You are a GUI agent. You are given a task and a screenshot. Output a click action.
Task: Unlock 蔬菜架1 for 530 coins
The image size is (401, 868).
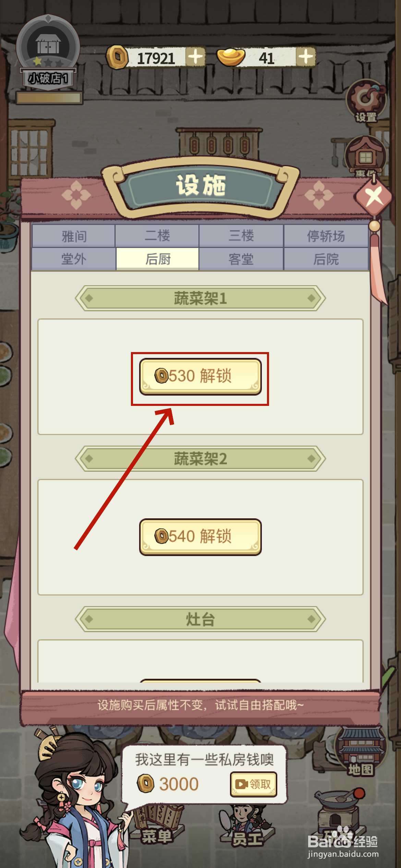(200, 376)
